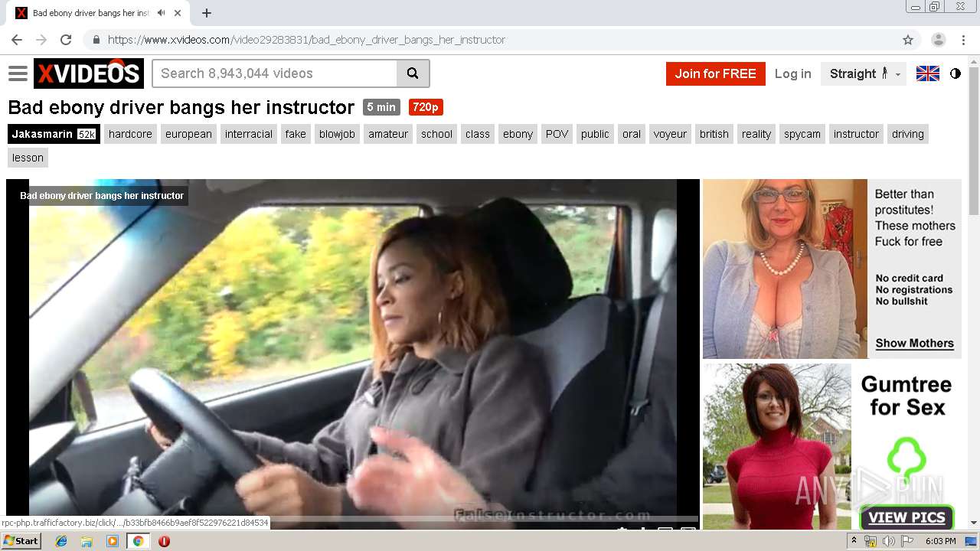Focus the video search field
Image resolution: width=980 pixels, height=551 pixels.
point(275,73)
